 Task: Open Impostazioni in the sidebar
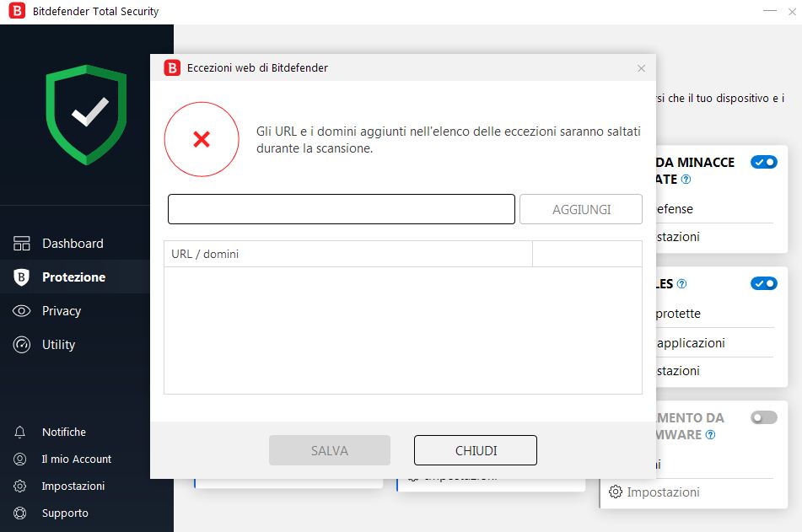pos(73,486)
